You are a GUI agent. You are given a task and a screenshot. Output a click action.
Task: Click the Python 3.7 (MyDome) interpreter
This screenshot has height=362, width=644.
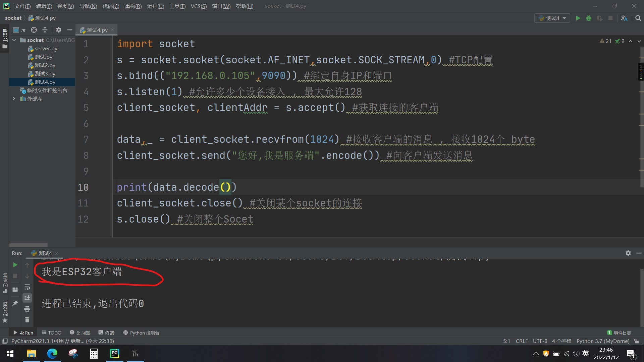click(603, 341)
